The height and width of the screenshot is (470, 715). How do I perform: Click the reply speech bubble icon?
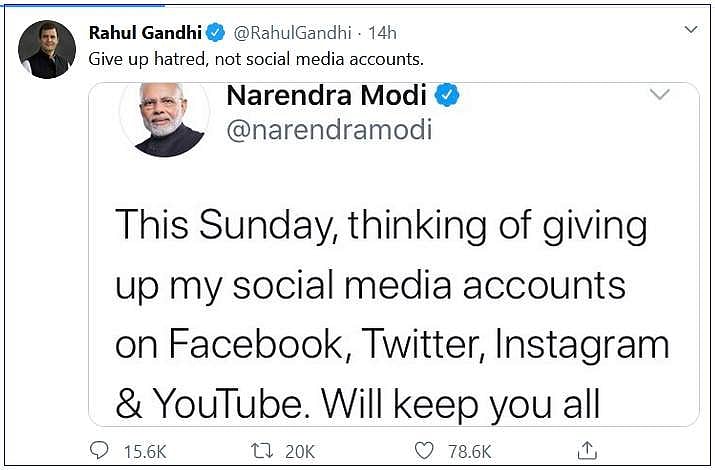pos(100,450)
